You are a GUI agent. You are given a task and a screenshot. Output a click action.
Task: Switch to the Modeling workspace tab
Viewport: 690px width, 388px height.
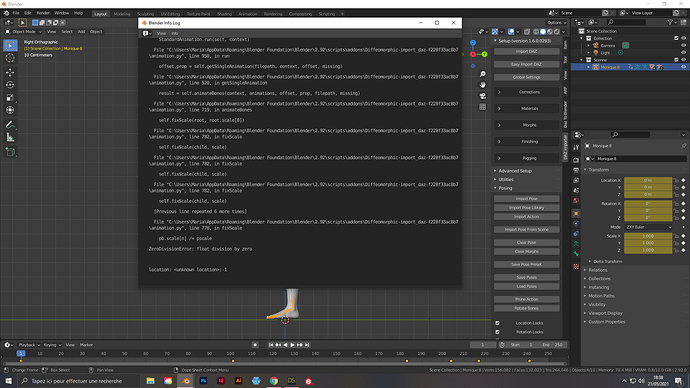coord(122,14)
